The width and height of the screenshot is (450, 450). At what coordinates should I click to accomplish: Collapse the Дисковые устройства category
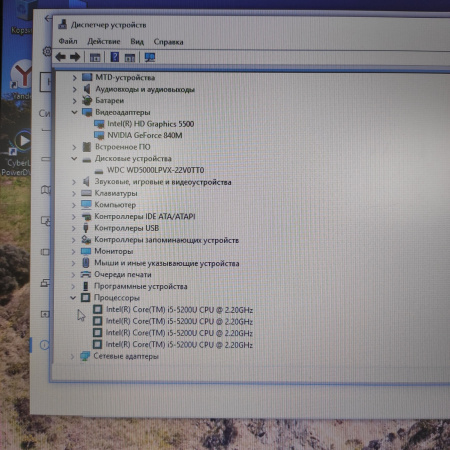pos(74,158)
